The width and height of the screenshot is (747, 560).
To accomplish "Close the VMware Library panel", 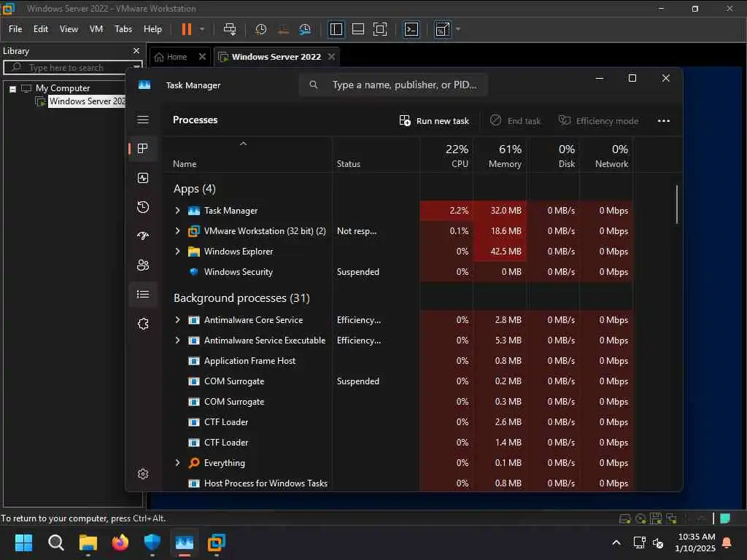I will [136, 50].
